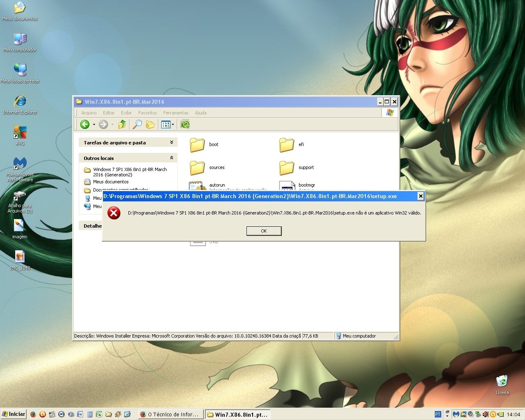
Task: Switch to O Técnico de Infor... taskbar window
Action: pyautogui.click(x=171, y=414)
